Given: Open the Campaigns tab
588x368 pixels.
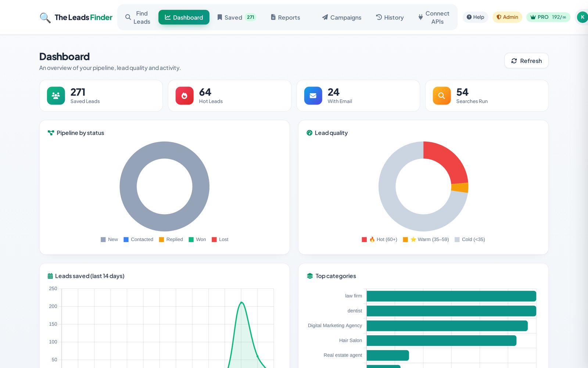Looking at the screenshot, I should [342, 17].
